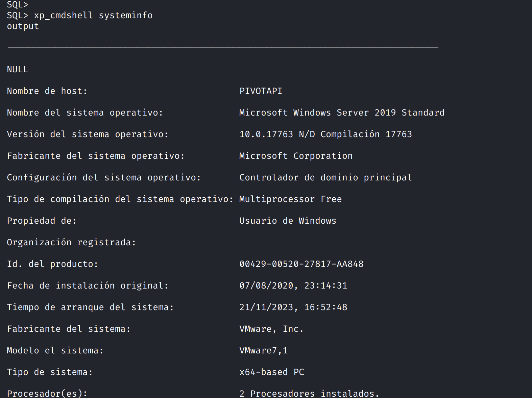Click the 'Microsoft Corporation' manufacturer value
Screen dimensions: 532x398
tap(296, 156)
